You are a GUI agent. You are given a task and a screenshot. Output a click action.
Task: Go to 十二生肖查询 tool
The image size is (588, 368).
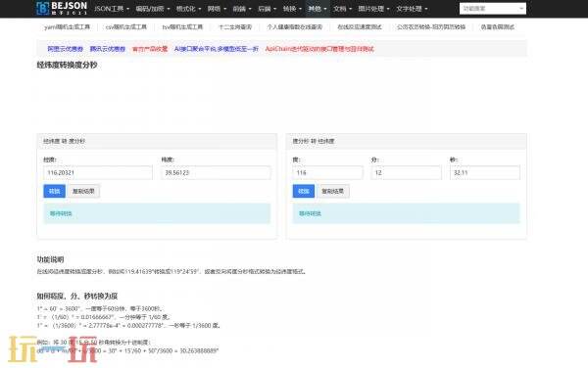point(235,27)
